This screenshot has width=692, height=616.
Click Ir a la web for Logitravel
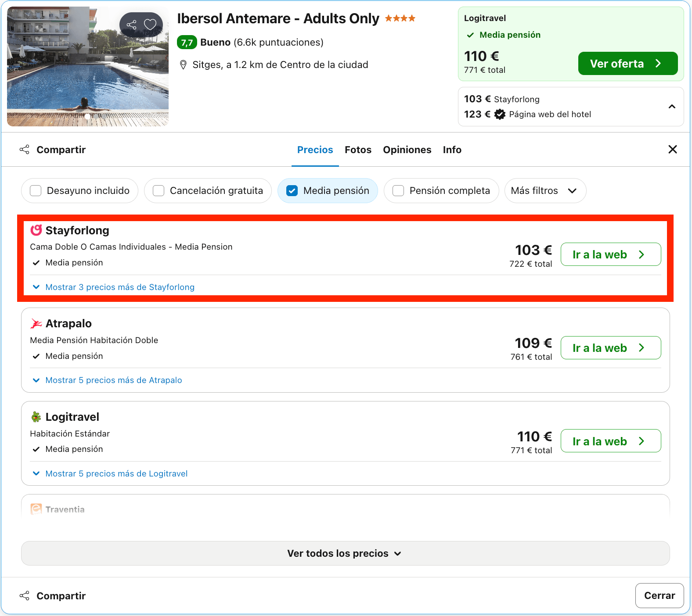click(x=611, y=441)
